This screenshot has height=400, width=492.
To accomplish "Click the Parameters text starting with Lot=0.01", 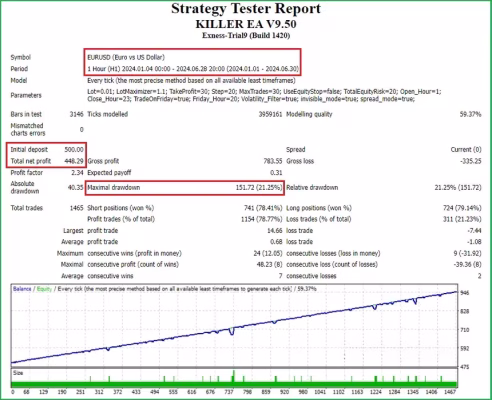I will click(264, 95).
